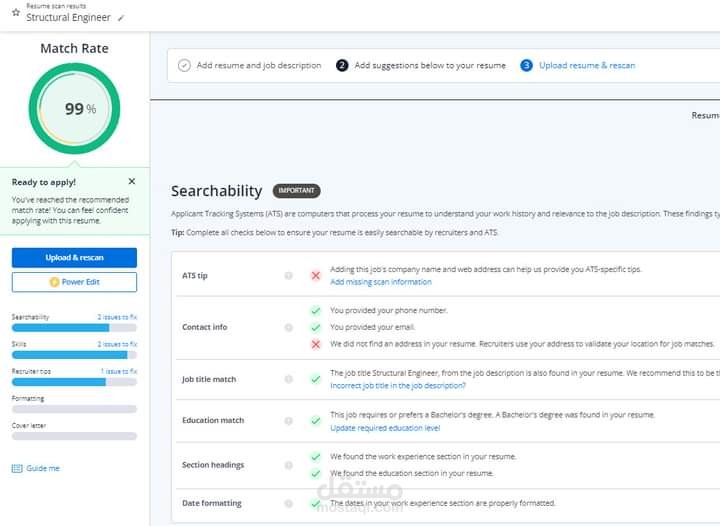The height and width of the screenshot is (526, 720).
Task: Click the info icon for Education match
Action: (x=288, y=420)
